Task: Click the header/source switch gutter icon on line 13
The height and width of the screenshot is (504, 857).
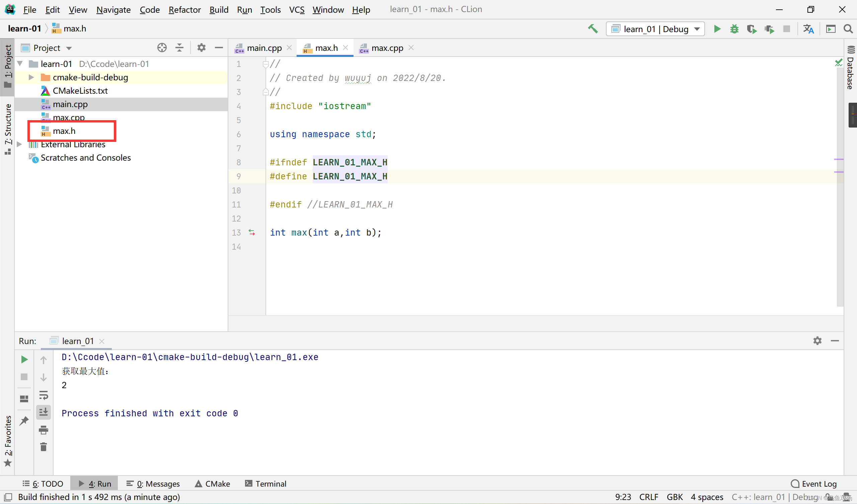Action: (x=252, y=232)
